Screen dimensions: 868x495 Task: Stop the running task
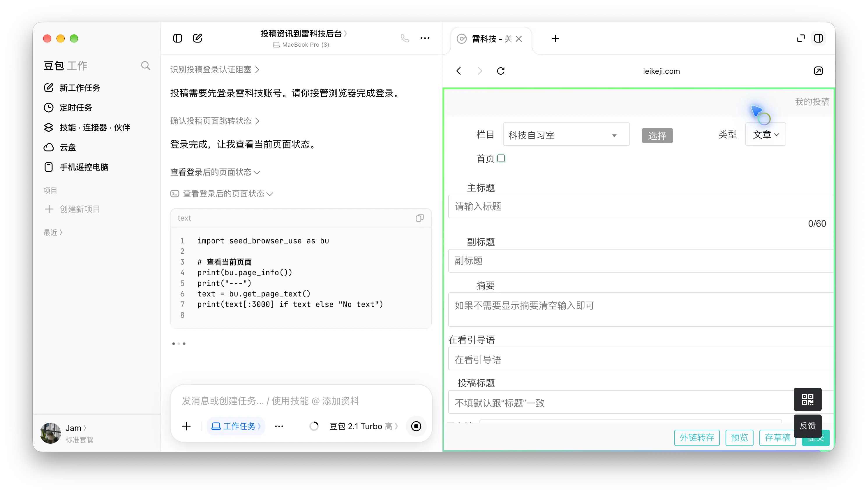coord(416,426)
